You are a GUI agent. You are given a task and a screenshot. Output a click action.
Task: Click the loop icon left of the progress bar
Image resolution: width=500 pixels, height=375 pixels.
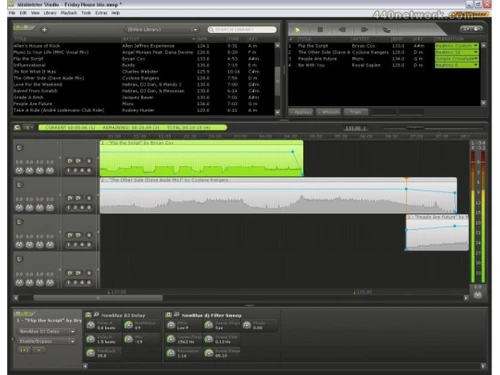[17, 127]
